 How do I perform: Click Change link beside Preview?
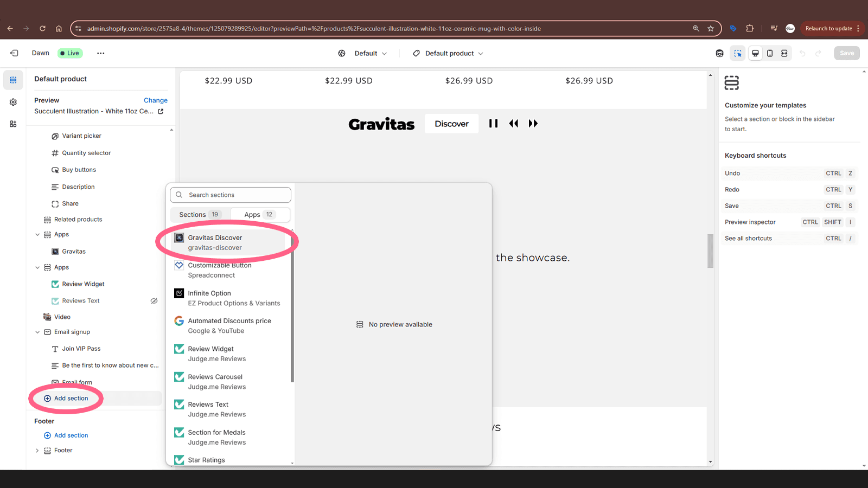[156, 100]
